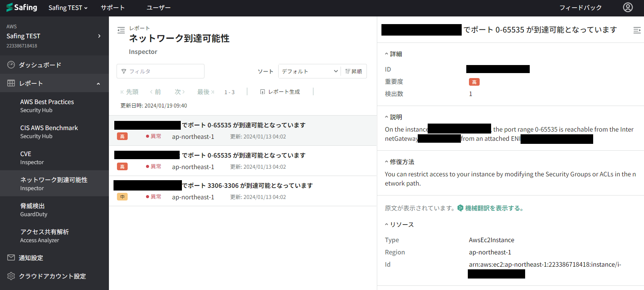The image size is (644, 290).
Task: Click the cloud account settings gear icon
Action: [x=11, y=276]
